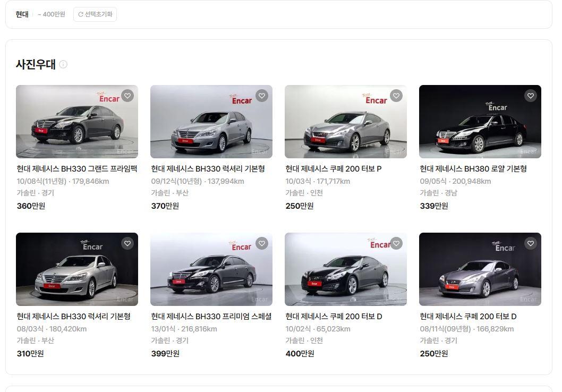Like the BH330 프리미엄 스페셜 listing

pyautogui.click(x=262, y=243)
